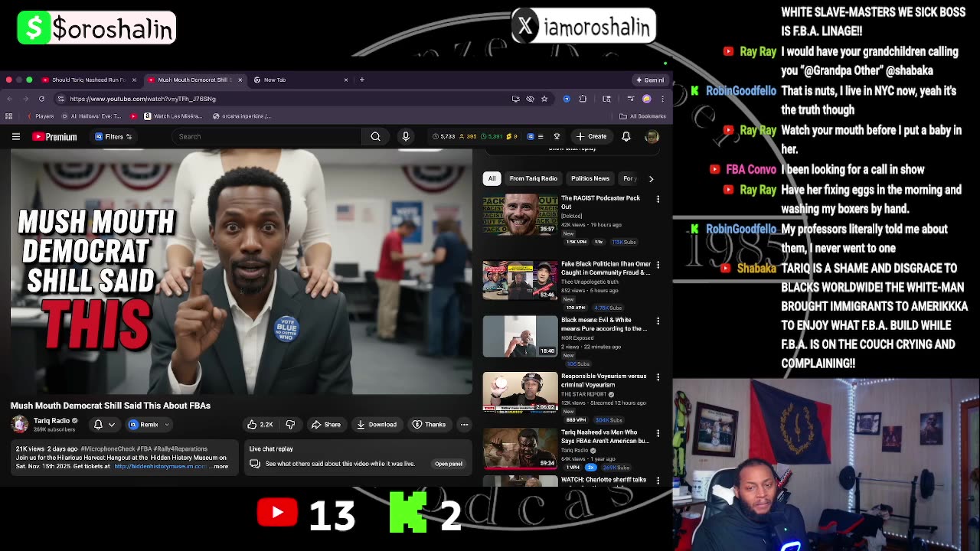Open YouTube hamburger guide menu

(x=15, y=136)
